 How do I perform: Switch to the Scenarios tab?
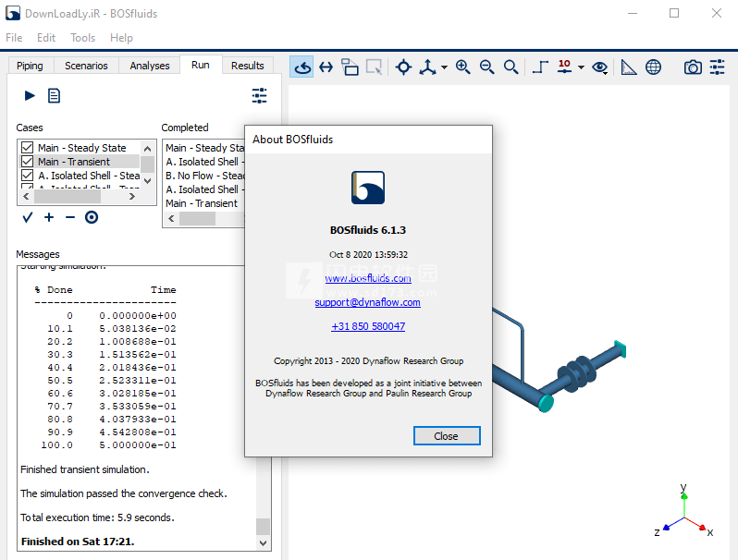(86, 66)
